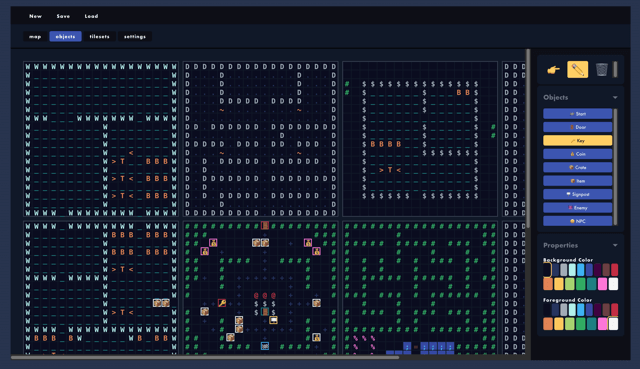Pick the yellow foreground color swatch
Screen dimensions: 640x369
(x=559, y=324)
